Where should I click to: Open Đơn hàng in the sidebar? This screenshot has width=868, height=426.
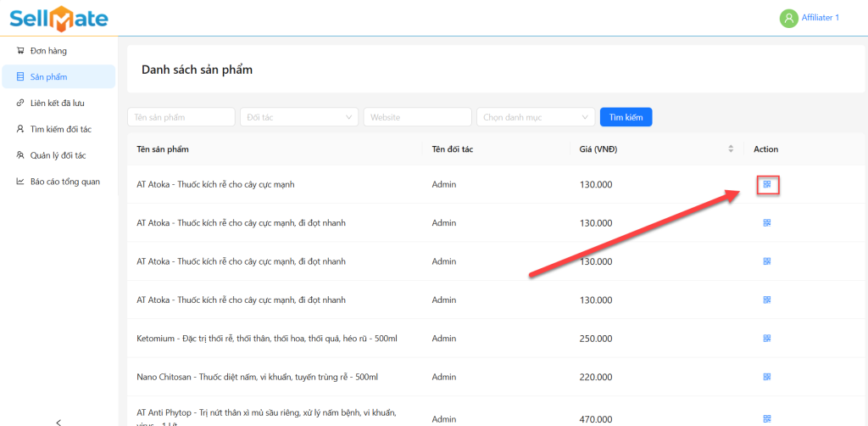48,51
